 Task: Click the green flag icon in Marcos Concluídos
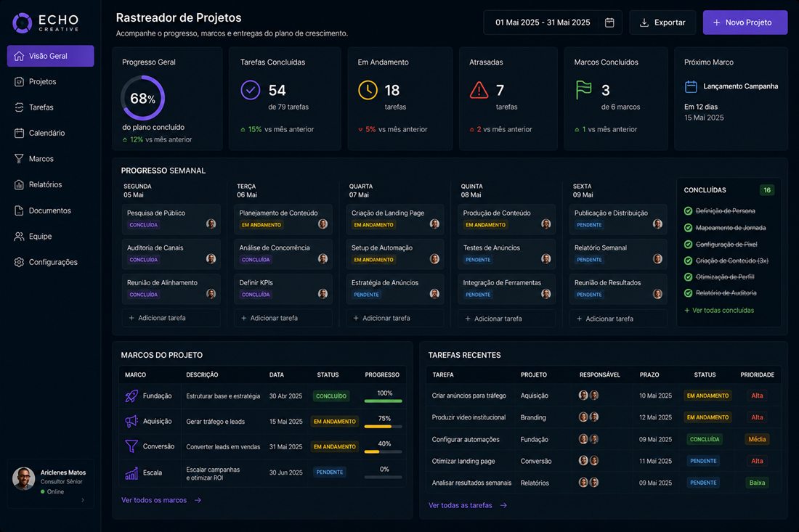pos(583,90)
